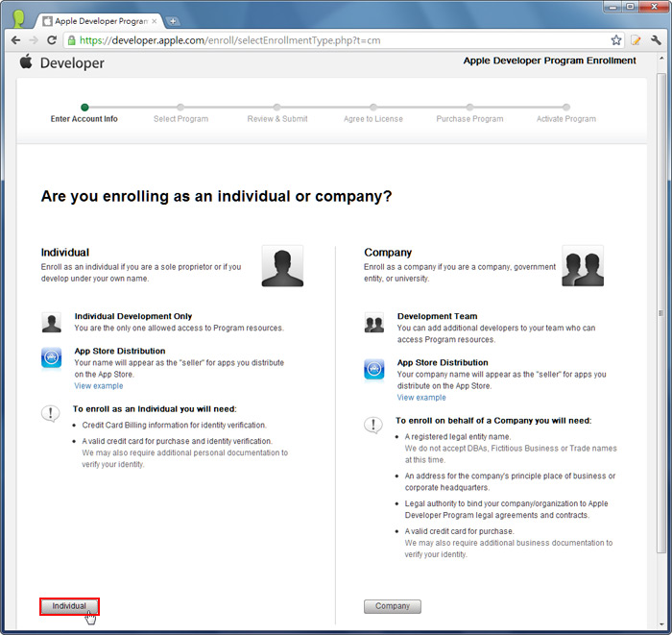Click the Company enrollment button

tap(393, 606)
